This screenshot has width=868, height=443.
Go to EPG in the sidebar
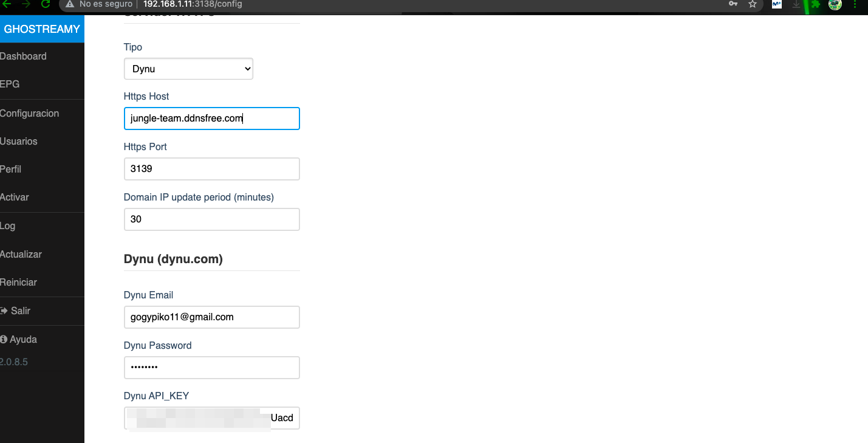click(10, 84)
